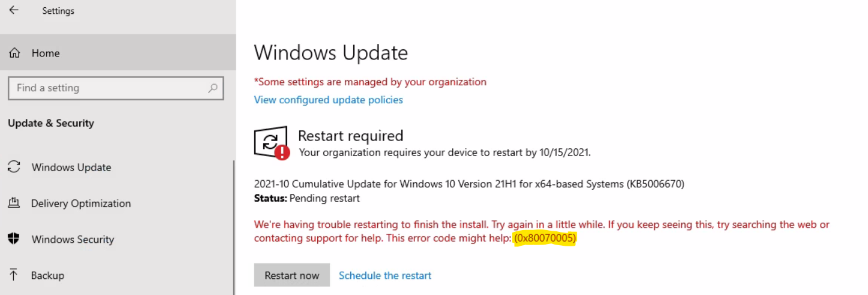
Task: Click the Backup upload arrow icon
Action: pyautogui.click(x=14, y=275)
